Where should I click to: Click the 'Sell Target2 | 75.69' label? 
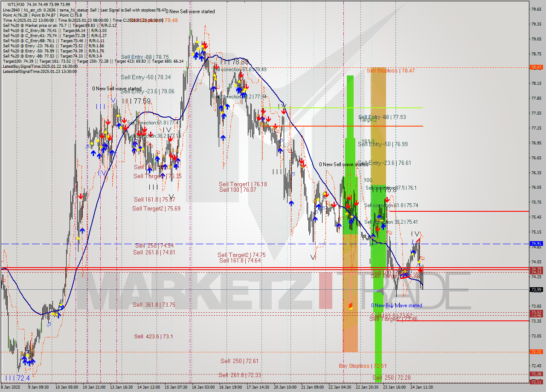(156, 208)
